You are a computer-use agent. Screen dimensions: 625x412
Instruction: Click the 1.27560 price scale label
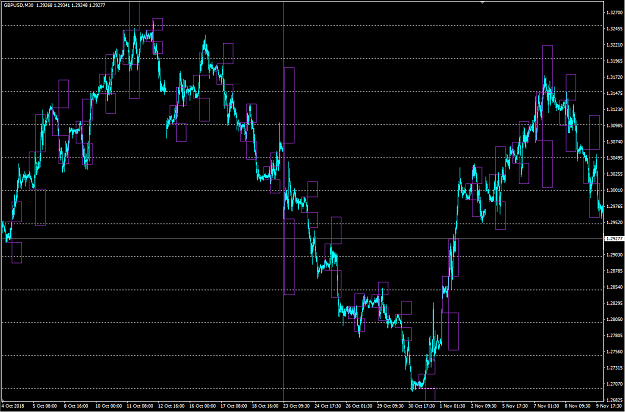tap(613, 352)
